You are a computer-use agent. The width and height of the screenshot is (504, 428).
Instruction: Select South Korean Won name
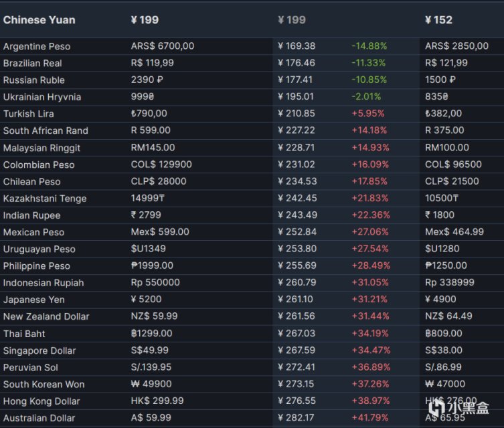pyautogui.click(x=44, y=385)
